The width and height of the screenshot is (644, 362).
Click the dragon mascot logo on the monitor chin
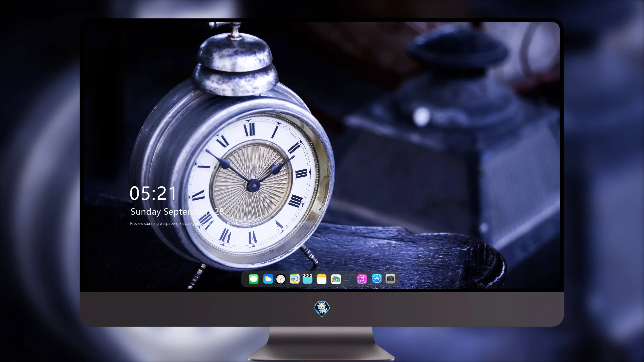[x=322, y=309]
